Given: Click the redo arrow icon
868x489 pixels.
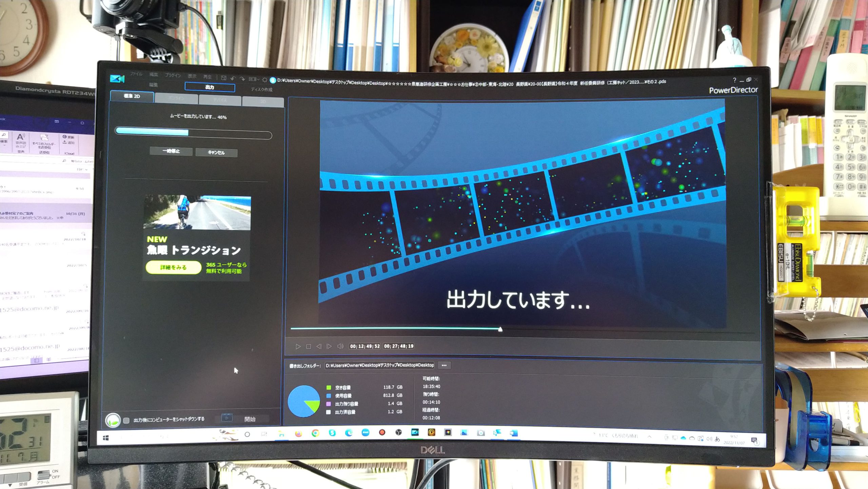Looking at the screenshot, I should 242,79.
